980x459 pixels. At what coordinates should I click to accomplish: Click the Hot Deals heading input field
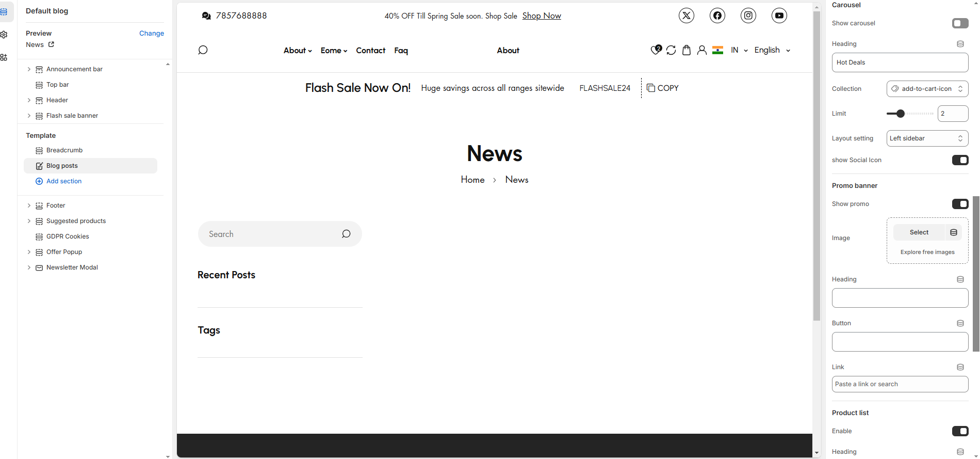pos(900,62)
